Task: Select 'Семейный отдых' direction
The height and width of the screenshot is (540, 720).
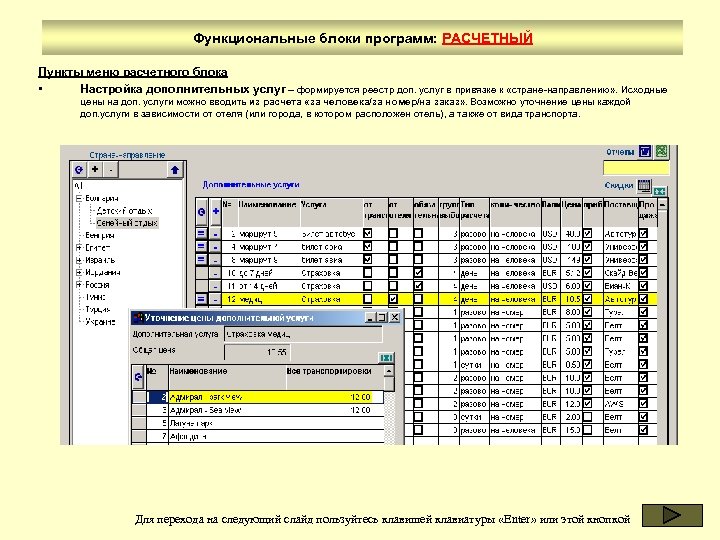Action: (126, 223)
